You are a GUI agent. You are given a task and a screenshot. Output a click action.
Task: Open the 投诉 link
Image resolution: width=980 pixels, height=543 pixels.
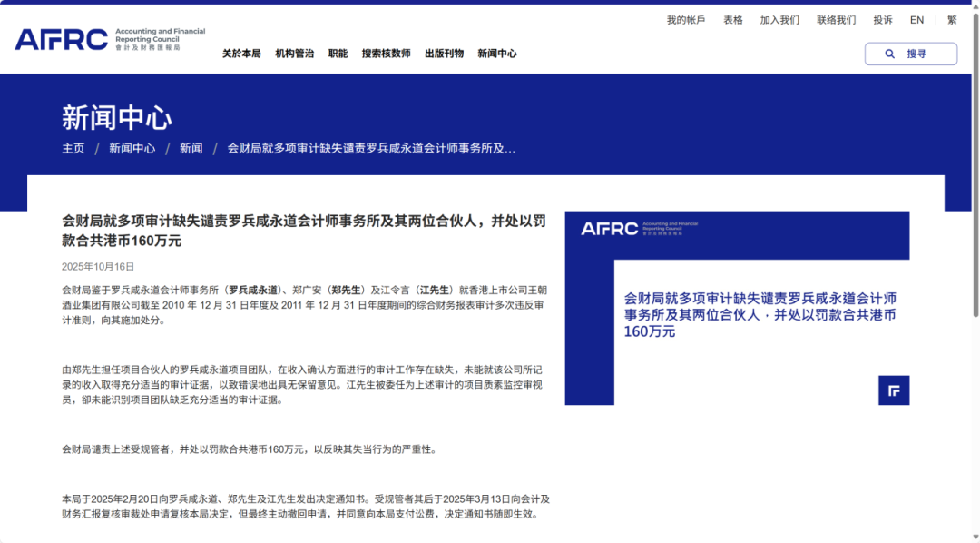[883, 20]
